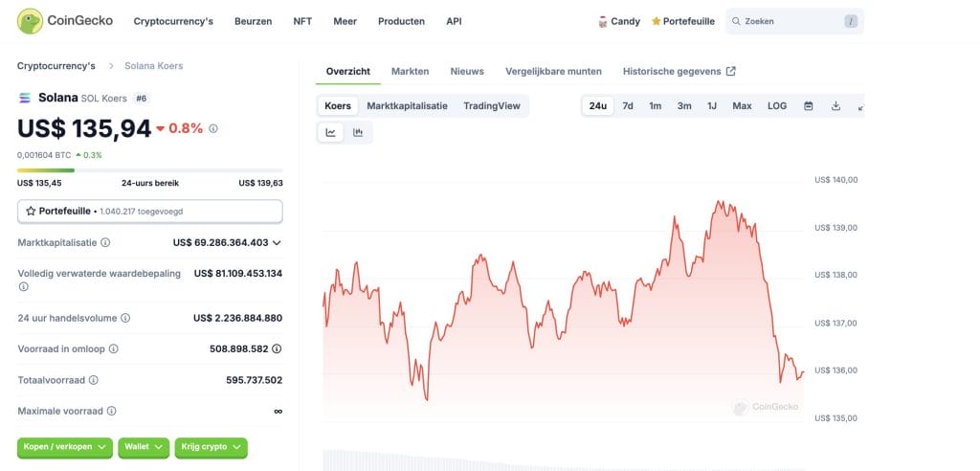The image size is (980, 471).
Task: Open external link icon by Historische gegevens
Action: point(730,71)
